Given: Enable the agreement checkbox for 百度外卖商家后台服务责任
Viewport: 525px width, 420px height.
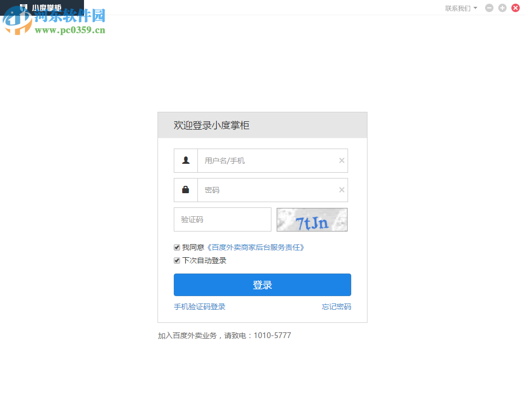Looking at the screenshot, I should point(177,247).
